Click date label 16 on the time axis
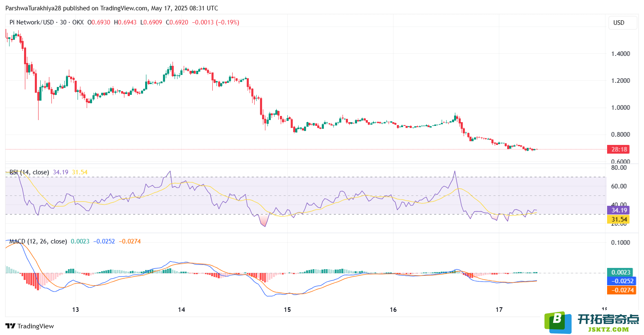The height and width of the screenshot is (335, 644). point(394,310)
